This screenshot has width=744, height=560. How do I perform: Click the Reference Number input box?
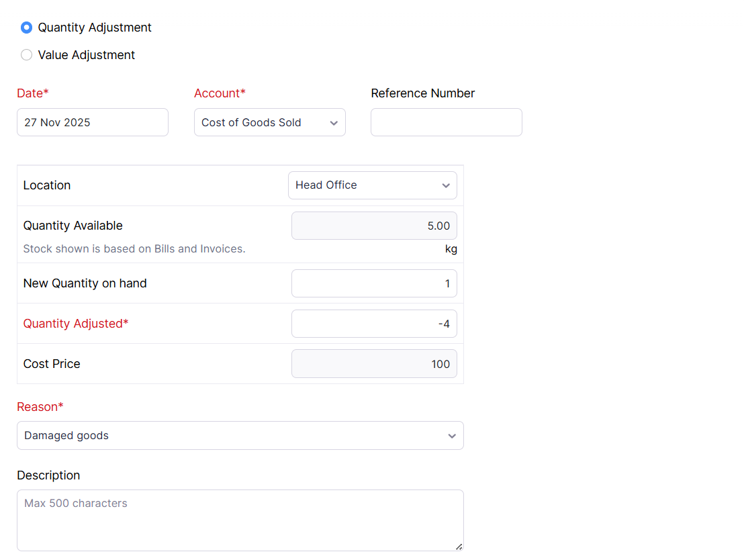[x=446, y=122]
